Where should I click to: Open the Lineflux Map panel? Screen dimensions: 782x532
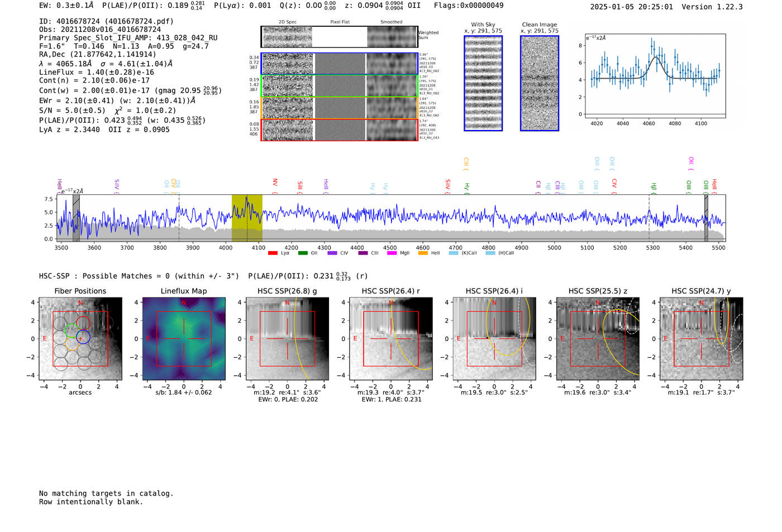click(184, 338)
